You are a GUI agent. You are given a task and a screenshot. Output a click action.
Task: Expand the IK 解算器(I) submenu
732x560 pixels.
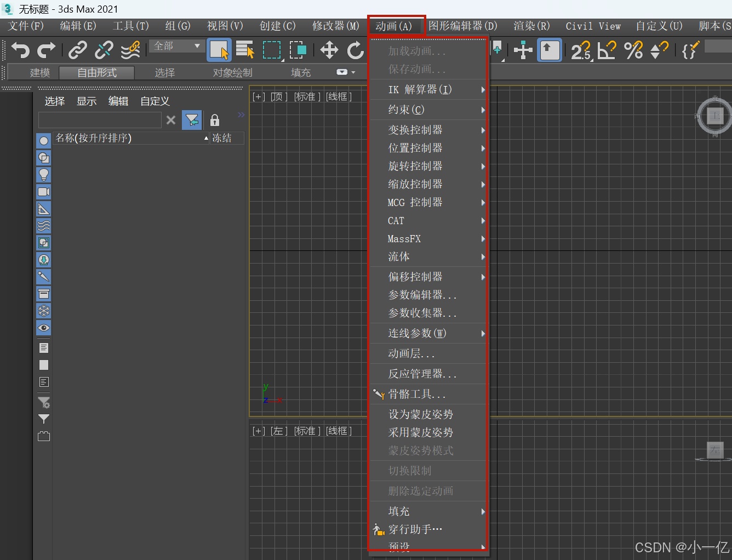coord(428,89)
